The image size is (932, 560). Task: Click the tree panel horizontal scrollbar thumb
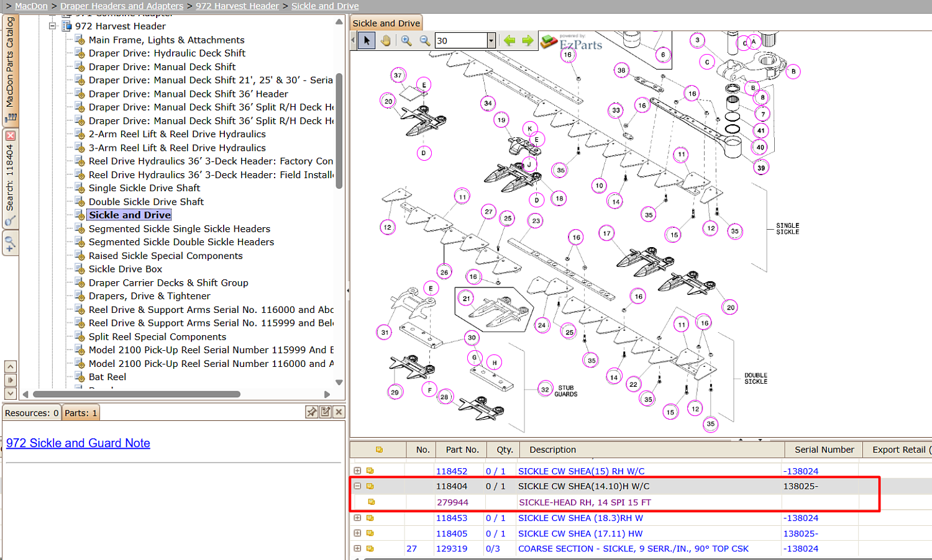tap(137, 394)
